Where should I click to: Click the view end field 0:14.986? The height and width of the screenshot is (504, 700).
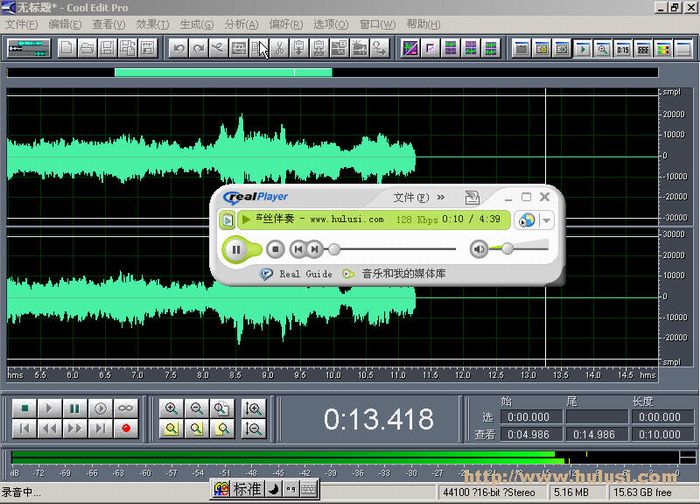(x=594, y=434)
